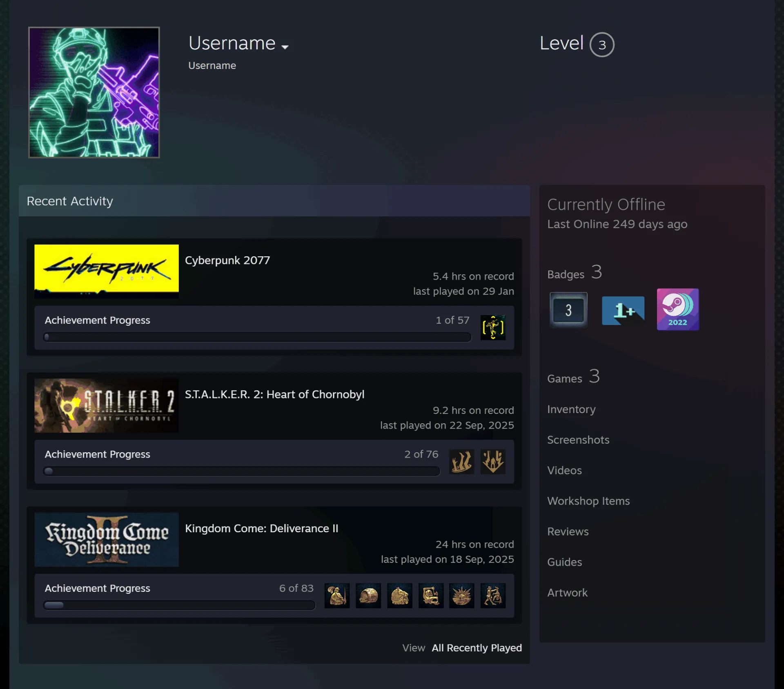The height and width of the screenshot is (689, 784).
Task: Click the '6 of 83' achievement count
Action: pos(296,588)
